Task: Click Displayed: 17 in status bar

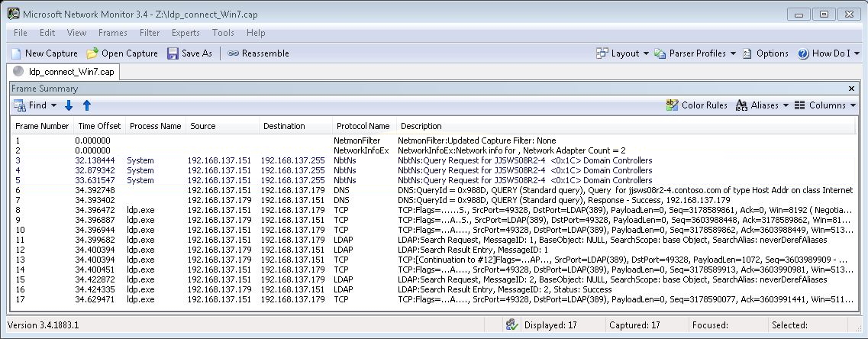Action: 550,326
